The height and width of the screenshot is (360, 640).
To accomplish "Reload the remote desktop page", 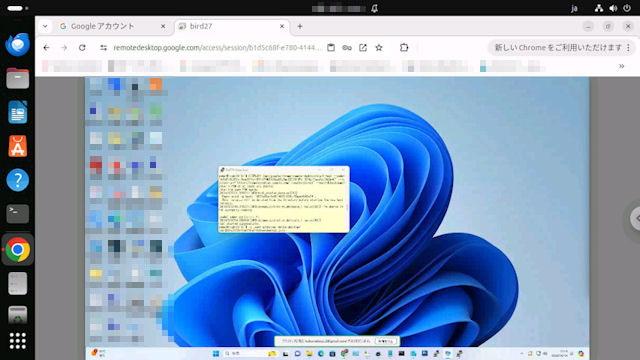I will click(82, 48).
